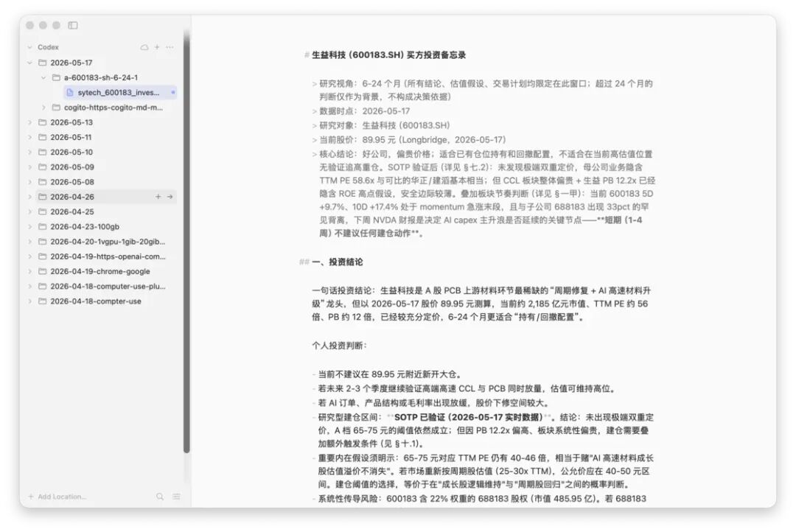Screen dimensions: 796x532
Task: Click bullet 当前不建议在 89.95 元附近新开大仓
Action: point(389,374)
